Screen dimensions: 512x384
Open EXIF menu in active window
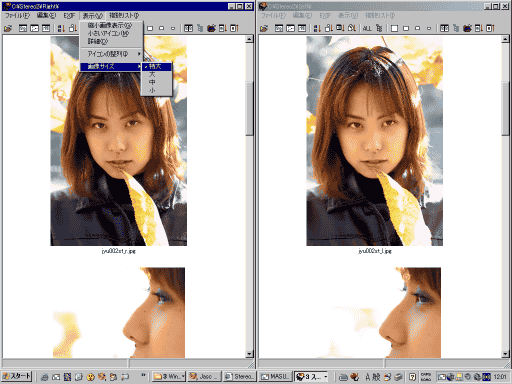click(69, 16)
